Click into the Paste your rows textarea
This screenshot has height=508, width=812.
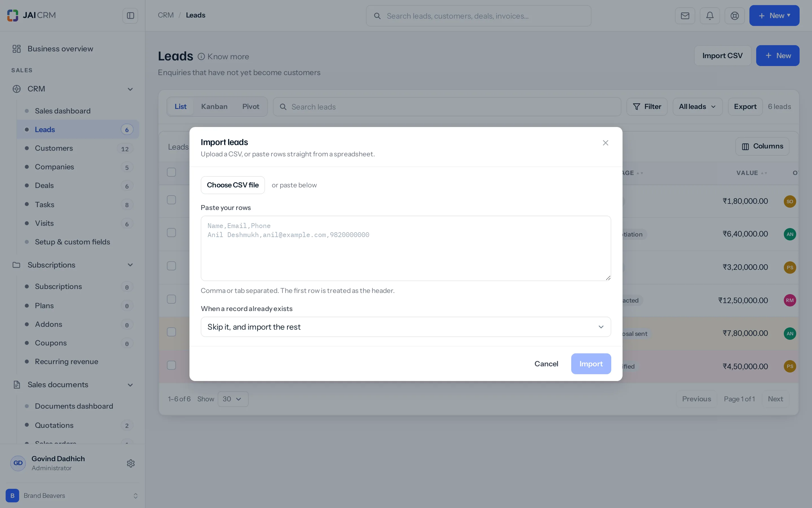click(x=406, y=248)
